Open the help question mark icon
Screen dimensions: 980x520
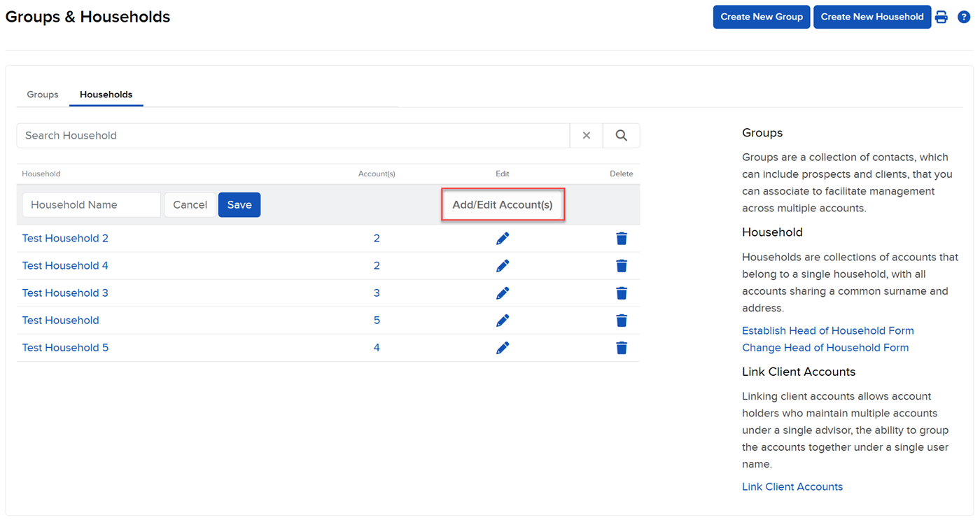[x=964, y=17]
